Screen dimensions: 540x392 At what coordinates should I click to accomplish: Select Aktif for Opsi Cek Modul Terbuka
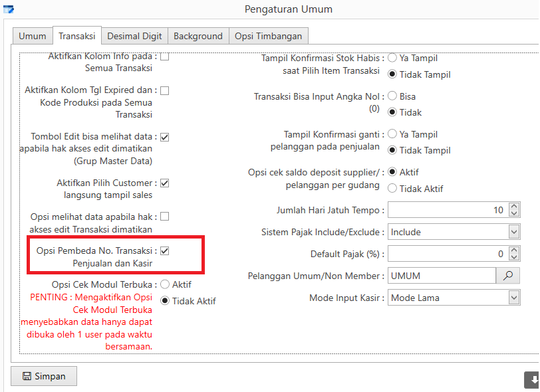(165, 284)
